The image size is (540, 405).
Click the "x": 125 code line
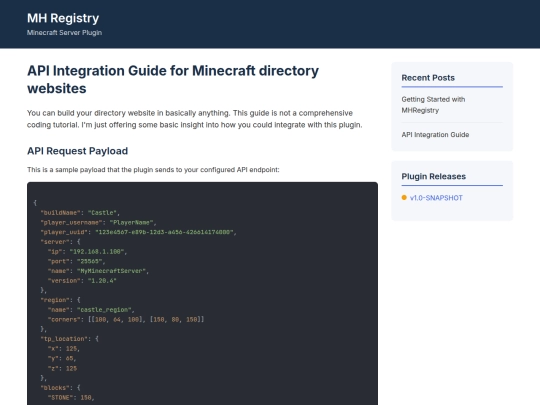point(64,349)
